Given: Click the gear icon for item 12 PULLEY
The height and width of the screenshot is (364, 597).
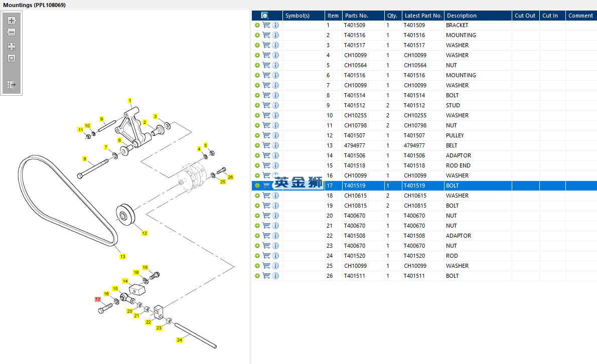Looking at the screenshot, I should point(257,135).
